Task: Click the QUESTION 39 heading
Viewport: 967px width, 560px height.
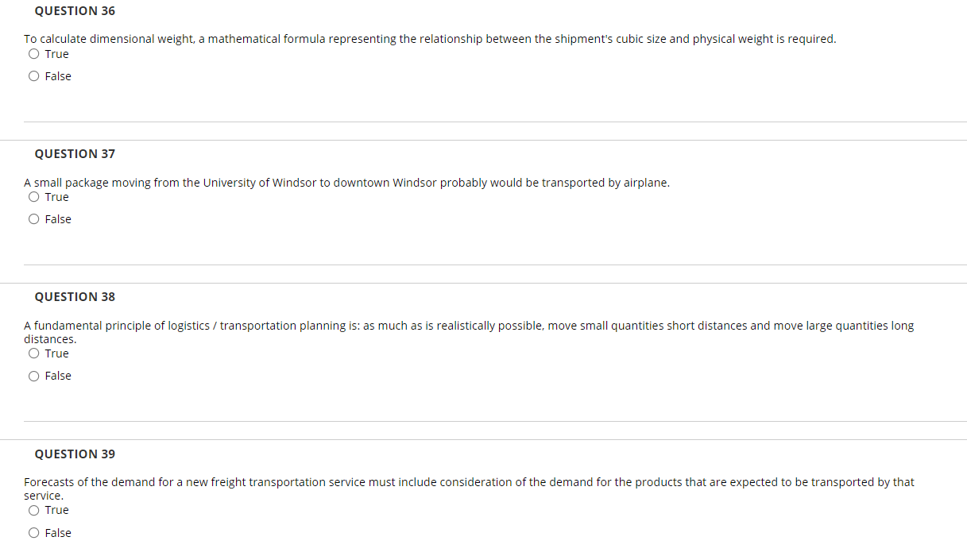Action: tap(74, 454)
